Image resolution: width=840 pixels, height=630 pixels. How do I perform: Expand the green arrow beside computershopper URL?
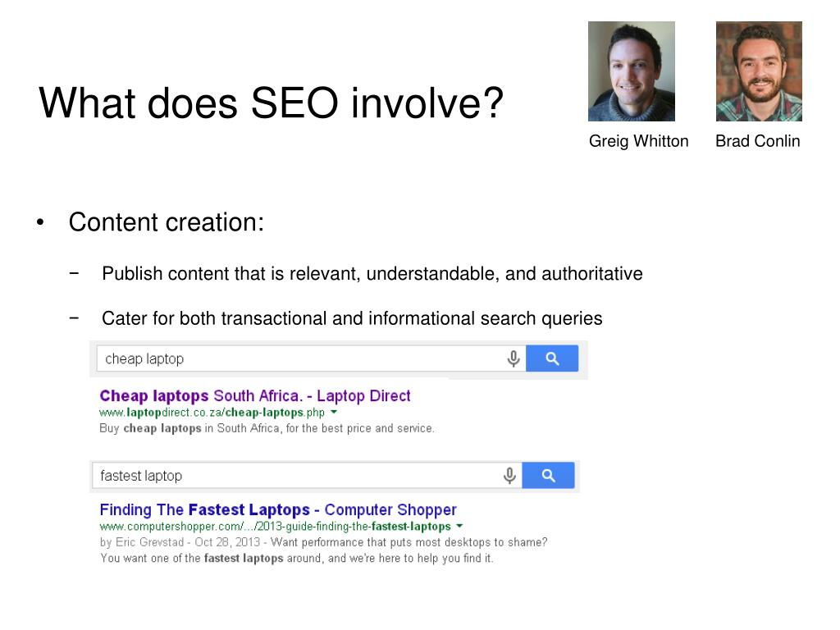459,526
